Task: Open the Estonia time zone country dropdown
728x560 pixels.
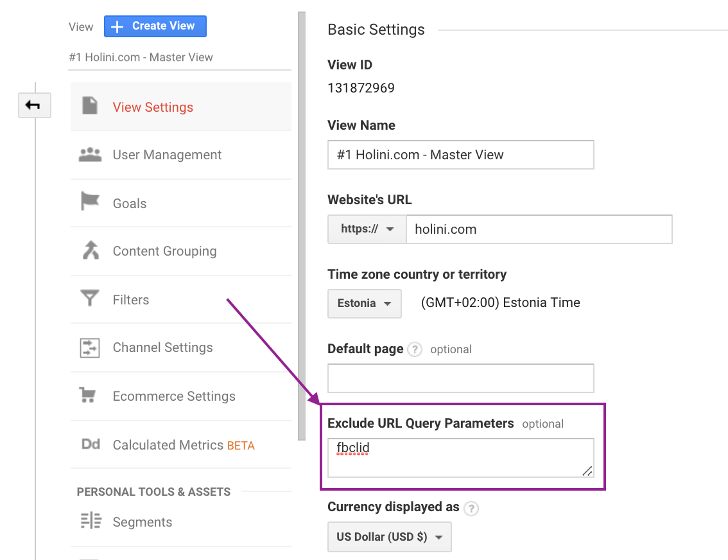Action: [x=365, y=304]
